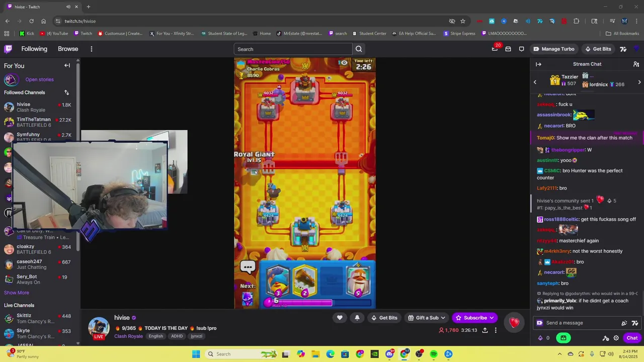Screen dimensions: 644x362
Task: Click Show More followed channels
Action: click(x=17, y=293)
